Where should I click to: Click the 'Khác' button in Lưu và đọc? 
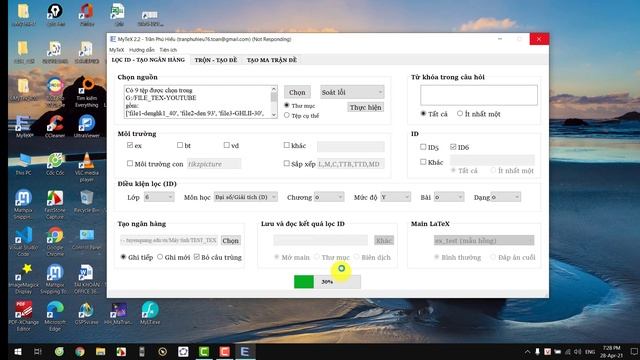384,240
